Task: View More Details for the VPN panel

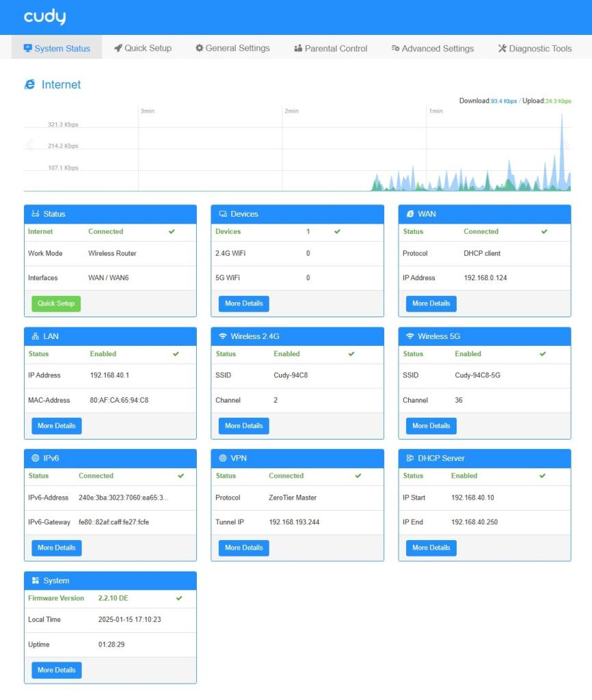Action: point(243,548)
